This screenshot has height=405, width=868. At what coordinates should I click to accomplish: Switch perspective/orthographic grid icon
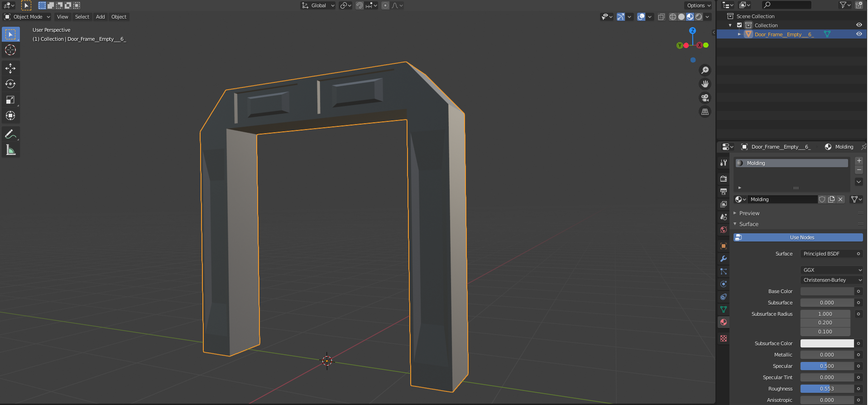point(705,112)
